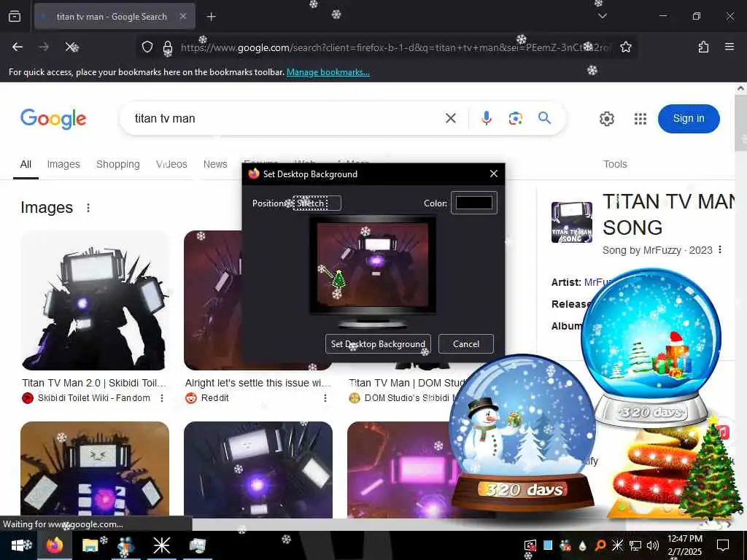
Task: Select the All search tab
Action: click(x=26, y=164)
